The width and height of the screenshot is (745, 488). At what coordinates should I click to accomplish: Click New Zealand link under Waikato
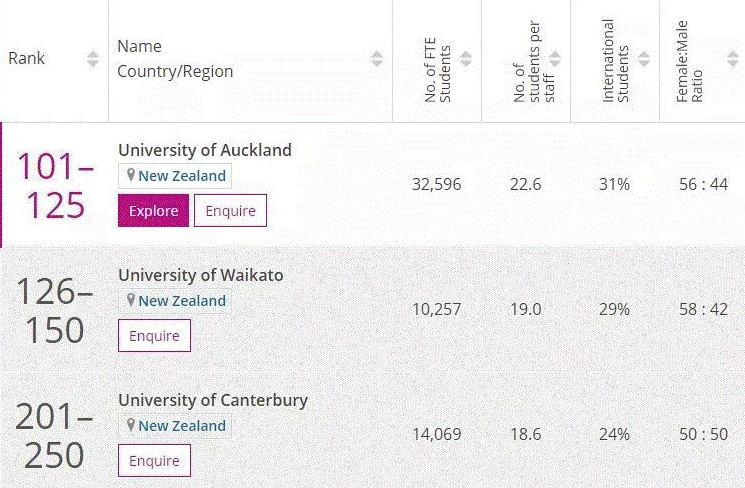(x=182, y=301)
